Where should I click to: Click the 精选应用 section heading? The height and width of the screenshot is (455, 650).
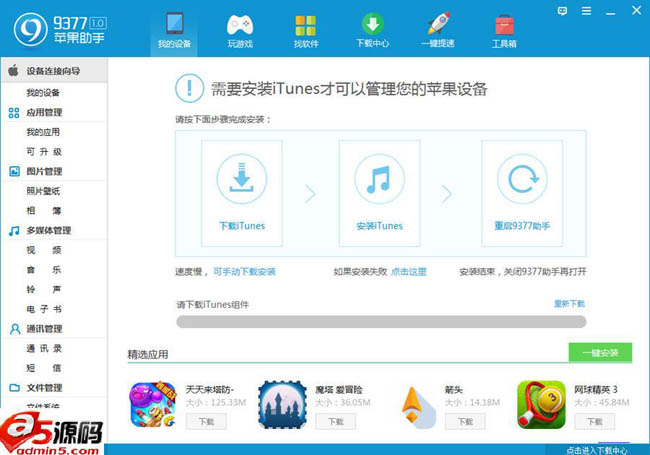148,355
